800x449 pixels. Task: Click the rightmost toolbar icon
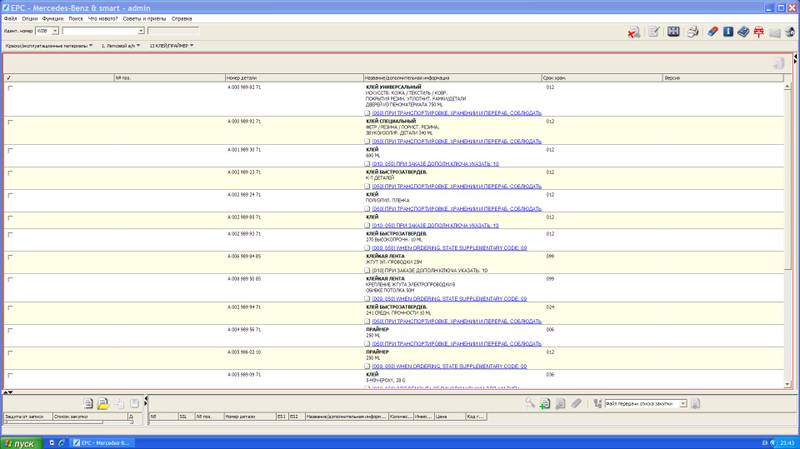tap(790, 32)
